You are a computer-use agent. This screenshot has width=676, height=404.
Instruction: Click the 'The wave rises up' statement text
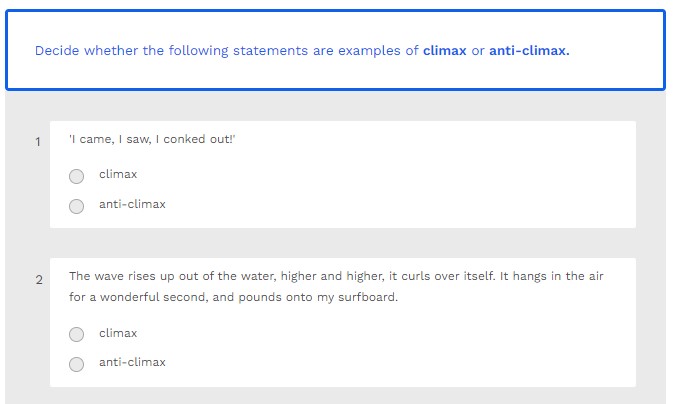coord(336,276)
